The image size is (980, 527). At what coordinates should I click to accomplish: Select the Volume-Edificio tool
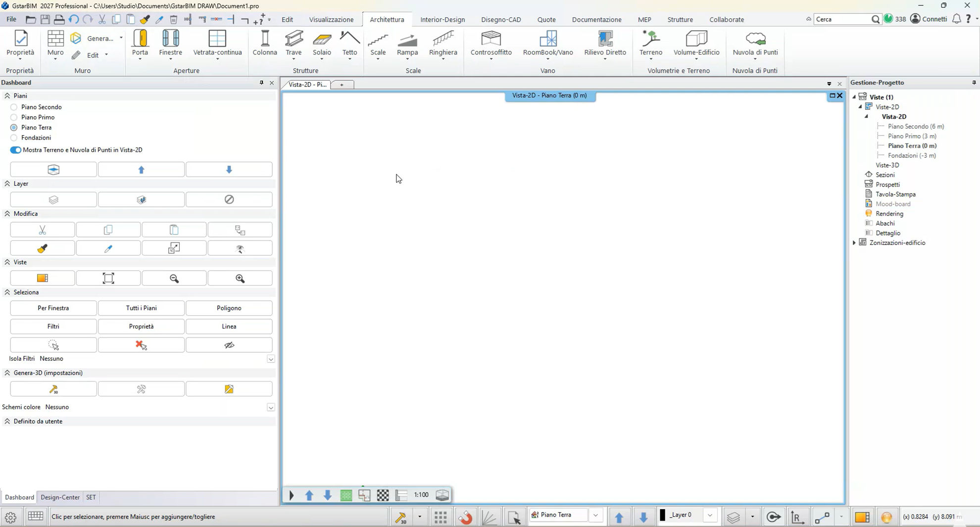tap(696, 43)
